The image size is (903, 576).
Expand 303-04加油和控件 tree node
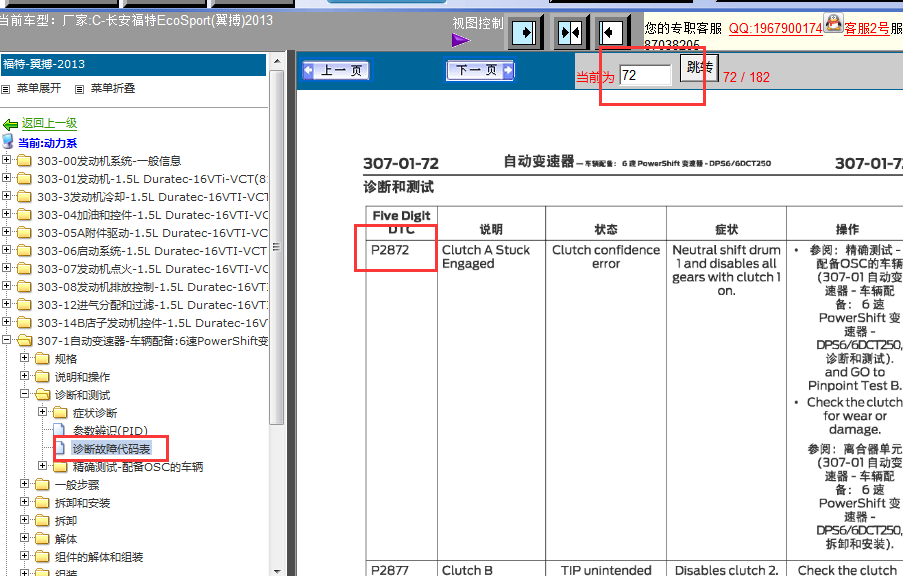[6, 214]
